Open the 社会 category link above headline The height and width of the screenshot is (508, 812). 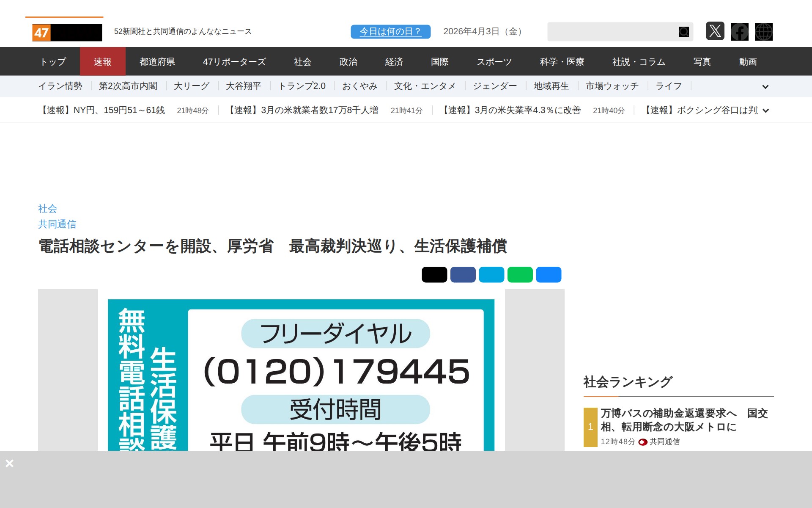tap(47, 208)
